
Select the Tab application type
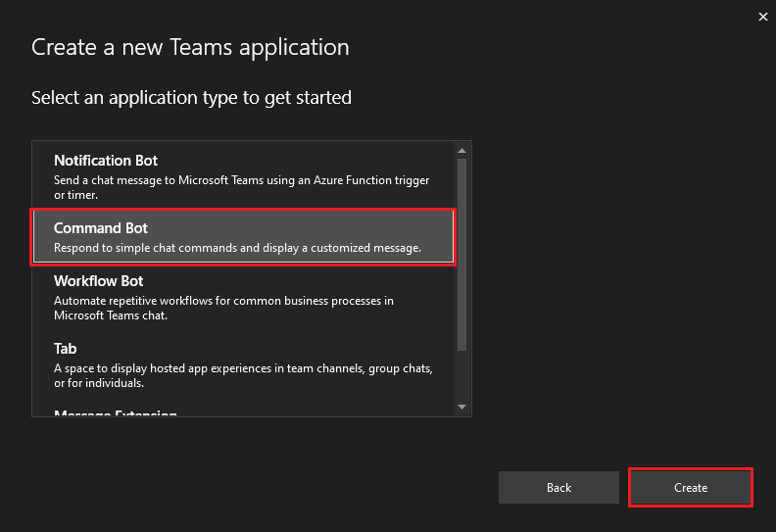(243, 364)
